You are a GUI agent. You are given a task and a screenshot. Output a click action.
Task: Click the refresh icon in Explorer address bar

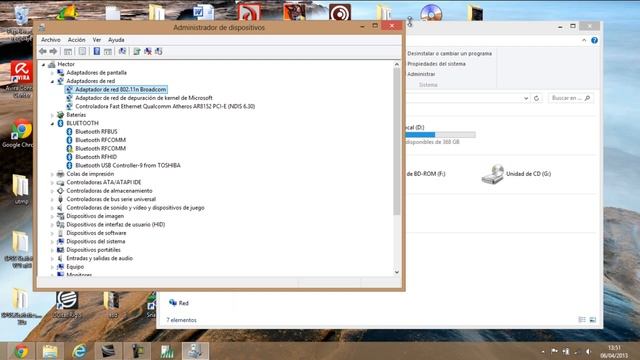536,98
